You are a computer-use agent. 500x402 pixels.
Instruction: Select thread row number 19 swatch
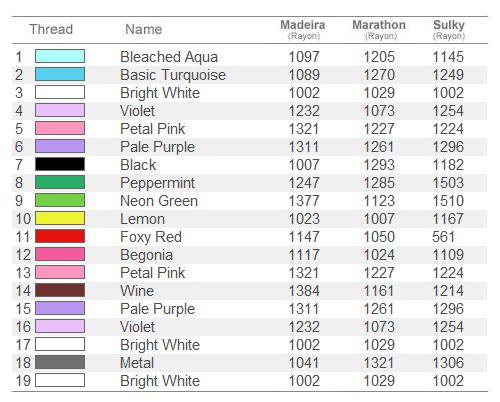pos(60,380)
